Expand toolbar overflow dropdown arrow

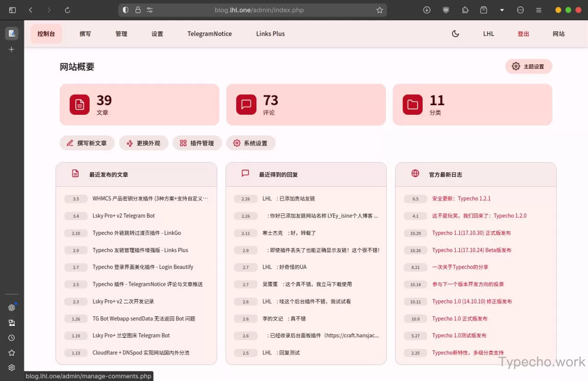(x=502, y=10)
